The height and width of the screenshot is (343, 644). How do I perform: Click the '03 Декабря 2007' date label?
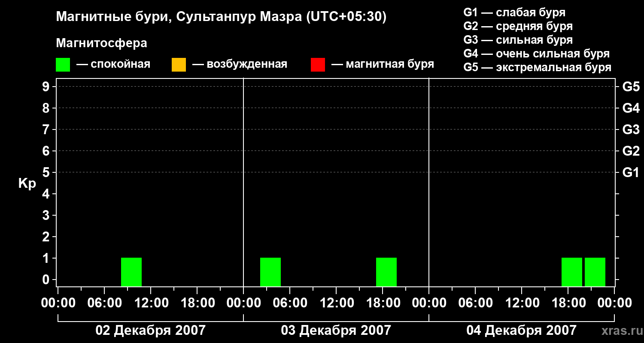coord(336,331)
